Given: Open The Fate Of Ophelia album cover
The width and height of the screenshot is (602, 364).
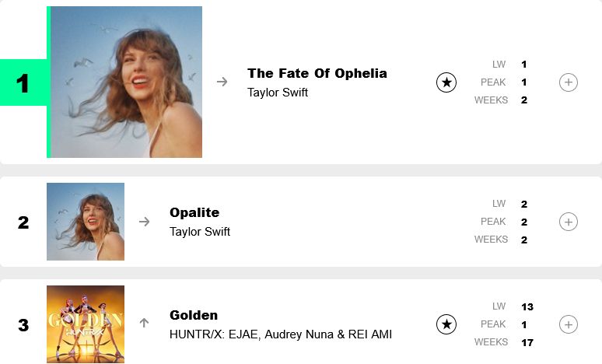Looking at the screenshot, I should point(126,82).
